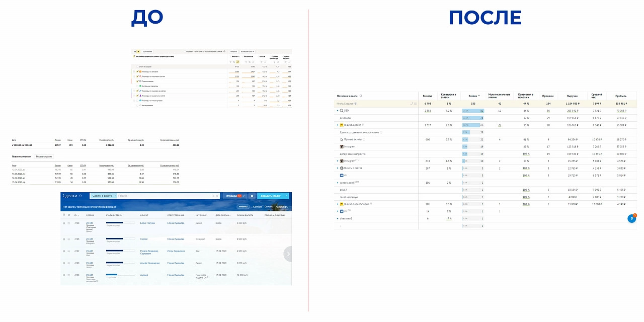This screenshot has height=322, width=644.
Task: Click Показать график button
Action: 43,157
